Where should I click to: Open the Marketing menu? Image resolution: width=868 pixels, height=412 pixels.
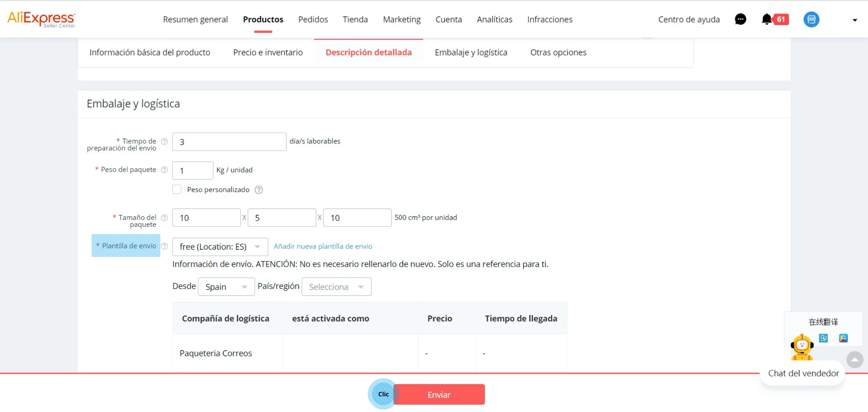tap(402, 19)
